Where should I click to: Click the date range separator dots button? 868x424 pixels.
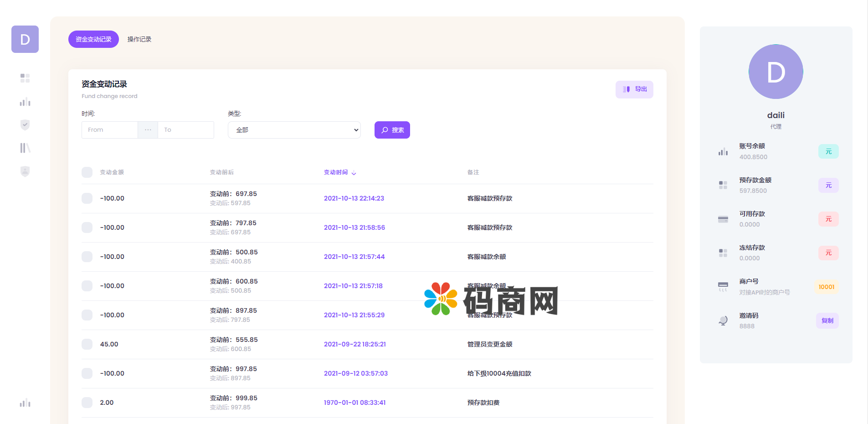click(148, 130)
